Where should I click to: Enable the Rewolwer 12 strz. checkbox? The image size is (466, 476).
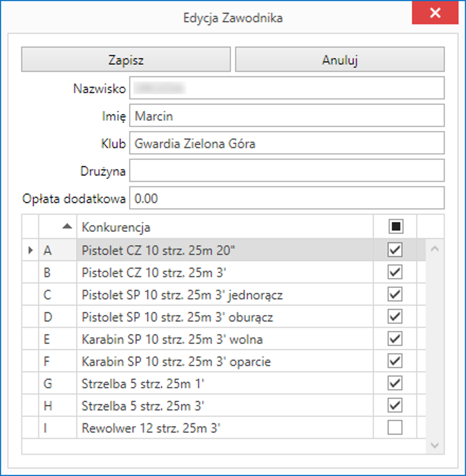[x=395, y=428]
